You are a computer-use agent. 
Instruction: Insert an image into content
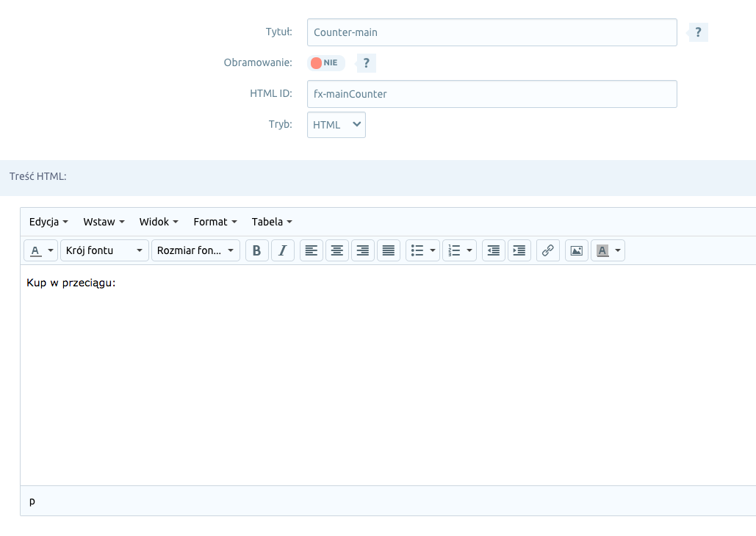(577, 250)
